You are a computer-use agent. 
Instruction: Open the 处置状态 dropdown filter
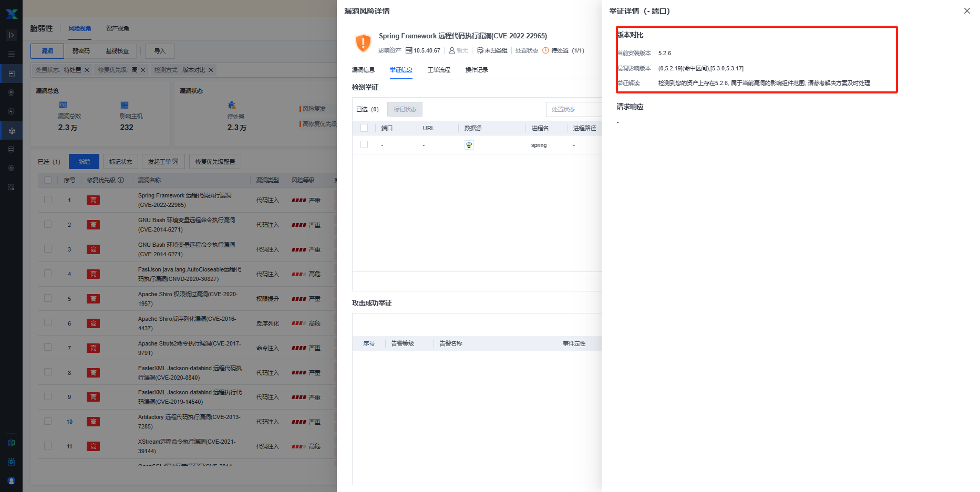(573, 109)
